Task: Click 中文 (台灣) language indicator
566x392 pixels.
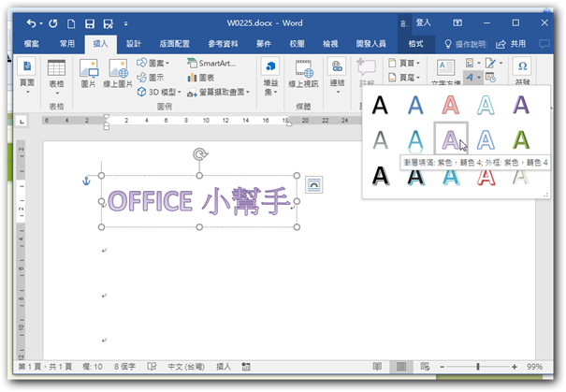Action: click(x=186, y=367)
